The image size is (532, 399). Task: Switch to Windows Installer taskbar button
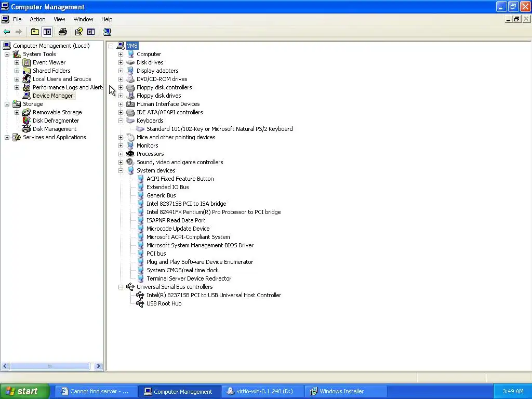[x=345, y=391]
